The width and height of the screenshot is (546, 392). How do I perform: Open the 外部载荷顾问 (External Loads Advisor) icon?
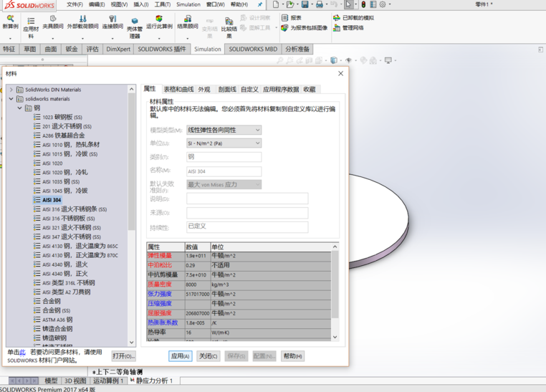coord(83,21)
